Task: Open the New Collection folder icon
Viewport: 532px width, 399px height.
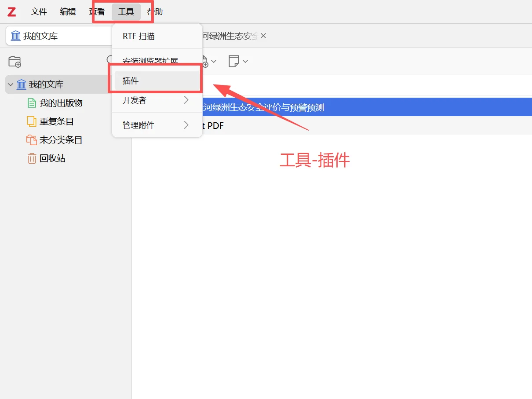Action: [x=15, y=62]
